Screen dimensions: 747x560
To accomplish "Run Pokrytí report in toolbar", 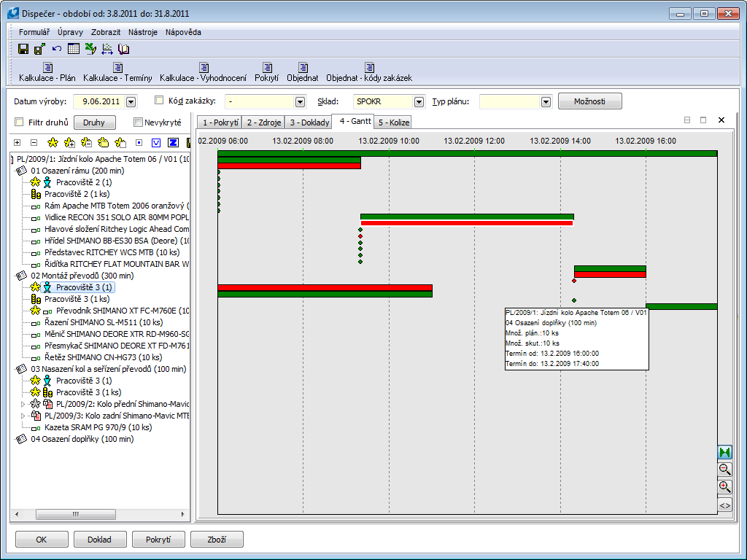I will (267, 72).
